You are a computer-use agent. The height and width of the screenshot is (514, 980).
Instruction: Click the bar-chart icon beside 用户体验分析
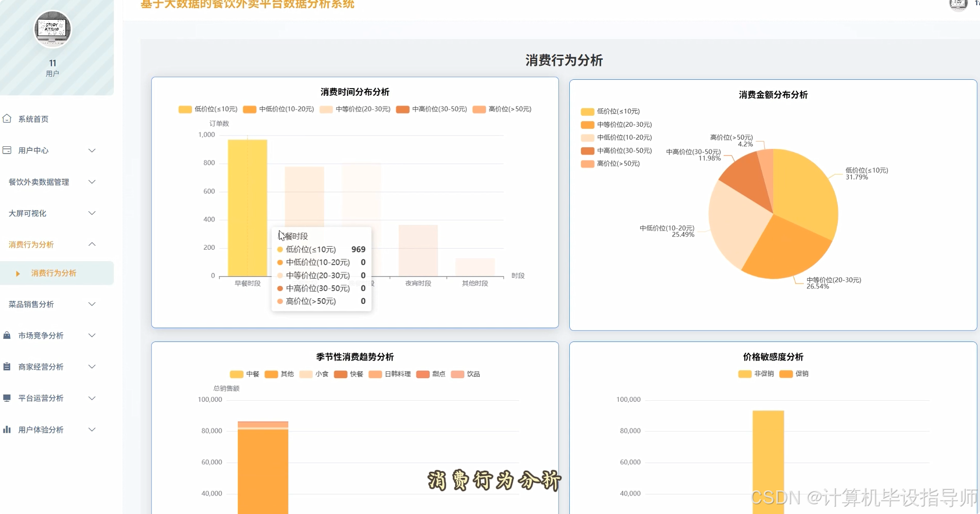click(x=7, y=430)
